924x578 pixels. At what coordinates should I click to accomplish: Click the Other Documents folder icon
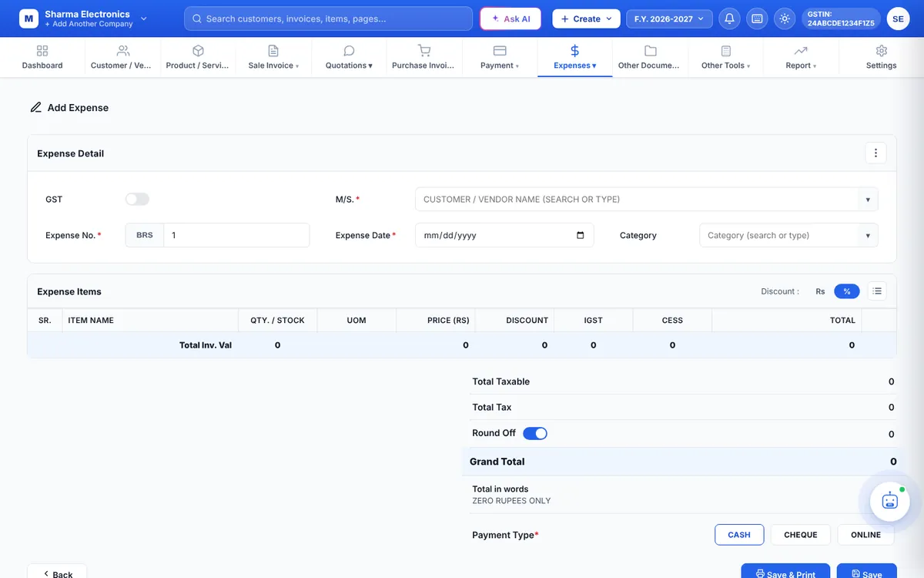pos(651,51)
